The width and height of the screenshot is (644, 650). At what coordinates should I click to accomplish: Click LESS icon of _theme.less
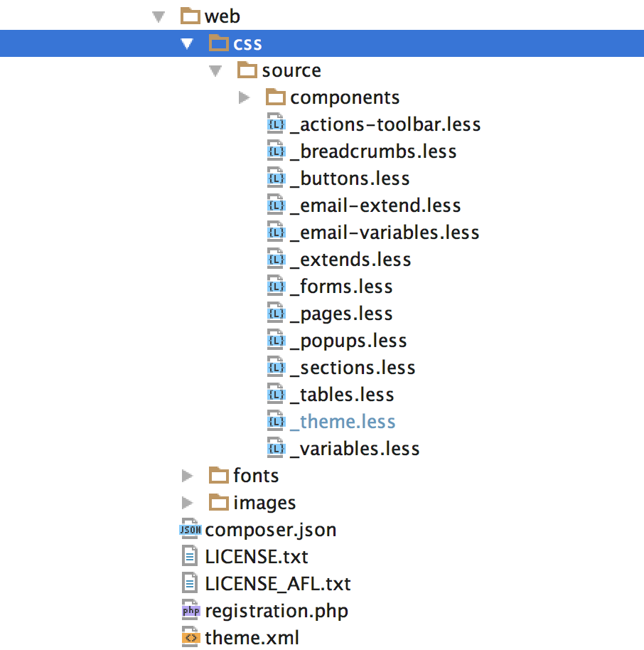[x=276, y=421]
